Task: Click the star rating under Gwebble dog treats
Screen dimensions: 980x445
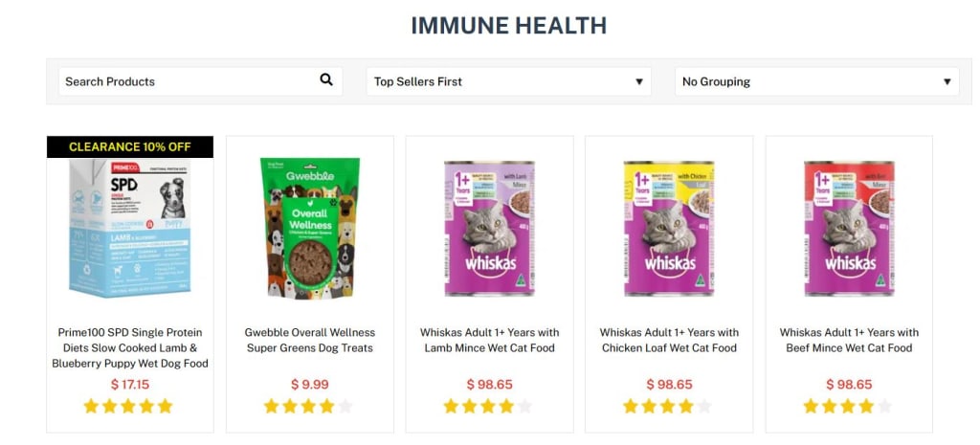Action: point(308,407)
